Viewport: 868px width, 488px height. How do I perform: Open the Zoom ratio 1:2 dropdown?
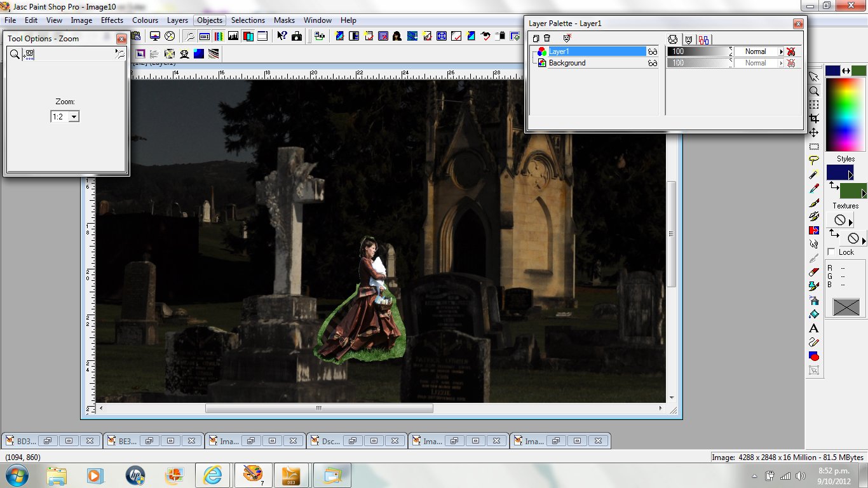click(74, 117)
